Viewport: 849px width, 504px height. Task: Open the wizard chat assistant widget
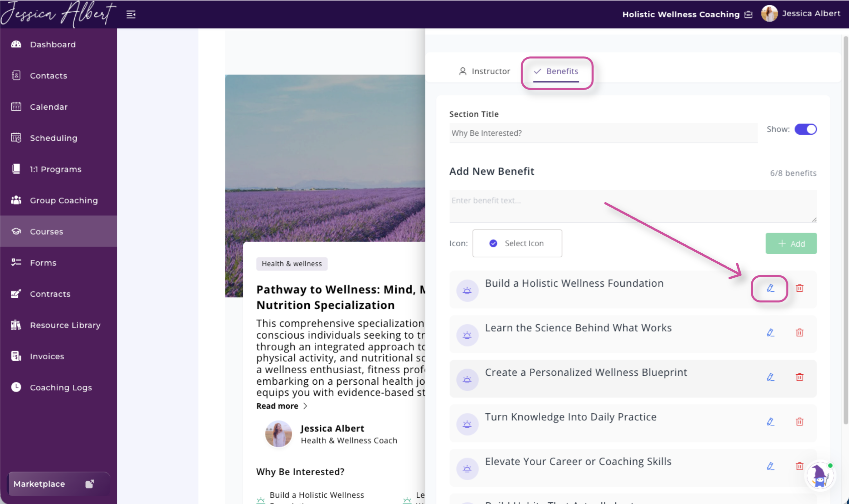(820, 476)
